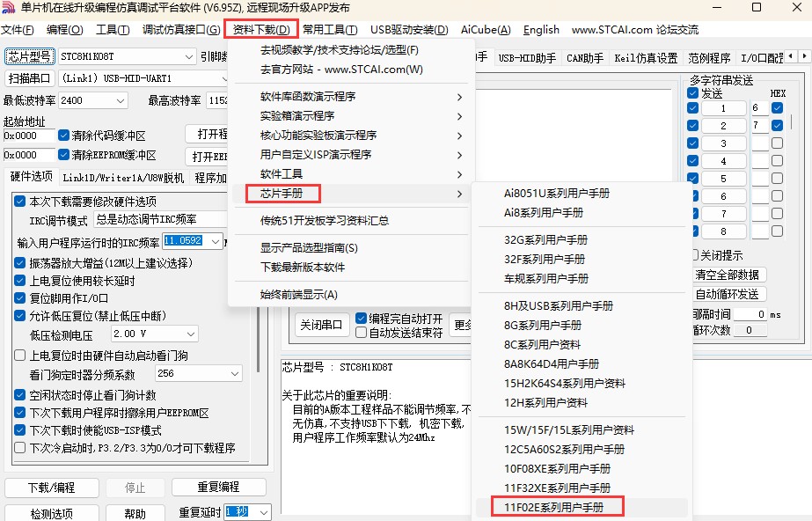Open the STC8H1K08T chip model dropdown

coord(128,56)
